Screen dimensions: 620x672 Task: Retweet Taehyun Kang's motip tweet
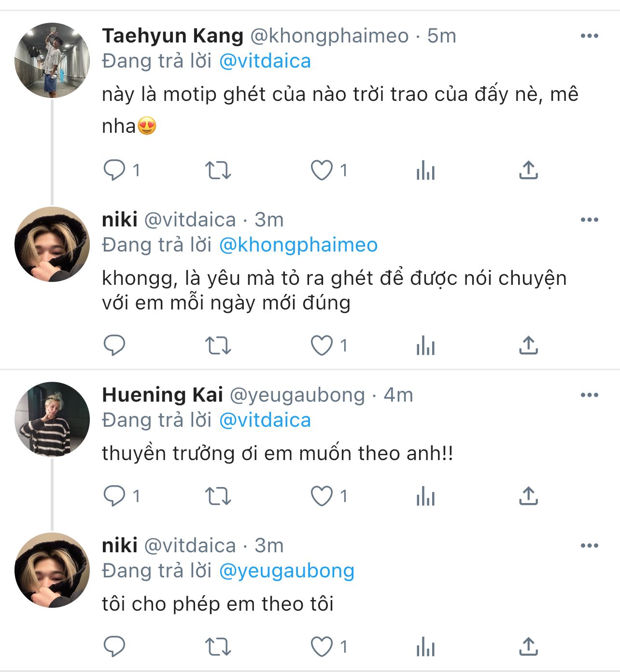(x=218, y=170)
